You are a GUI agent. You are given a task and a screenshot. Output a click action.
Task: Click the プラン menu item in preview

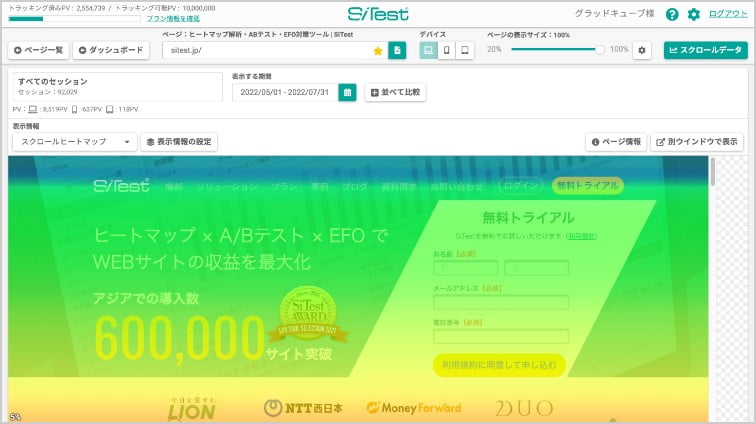(284, 187)
